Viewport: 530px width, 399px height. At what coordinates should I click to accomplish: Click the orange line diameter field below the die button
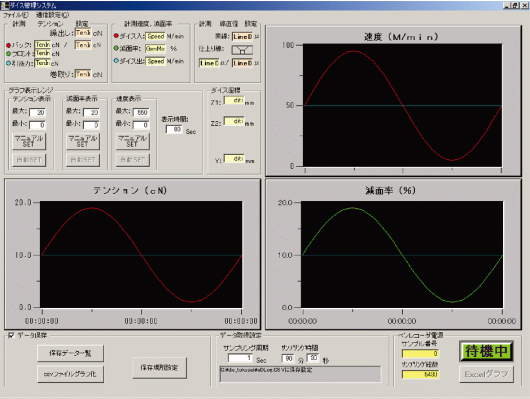(x=242, y=63)
